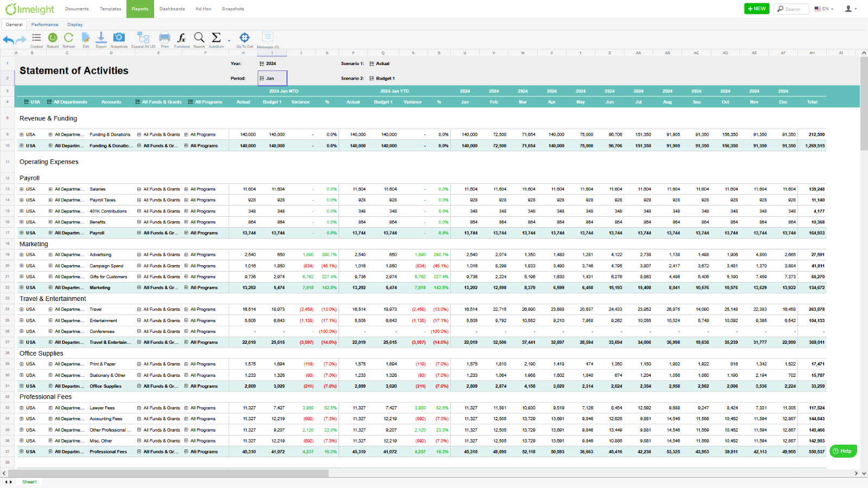Expand USA on the Travel row
The width and height of the screenshot is (868, 488).
coord(22,309)
